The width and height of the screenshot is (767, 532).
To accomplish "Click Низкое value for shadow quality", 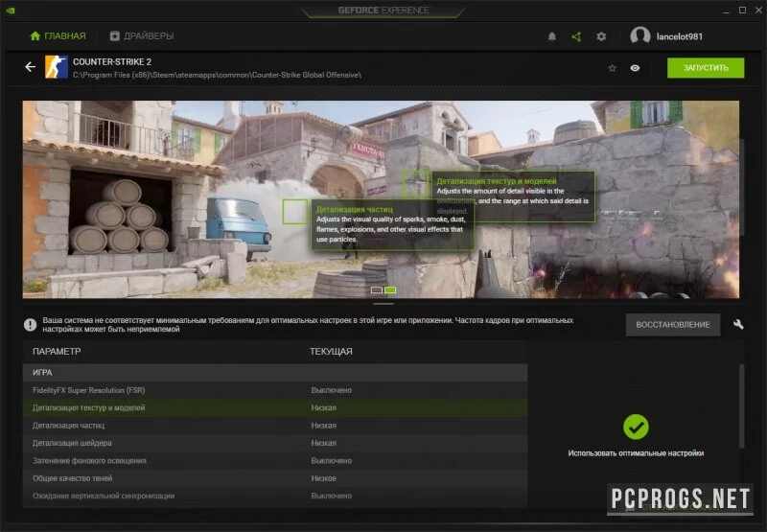I will point(324,478).
